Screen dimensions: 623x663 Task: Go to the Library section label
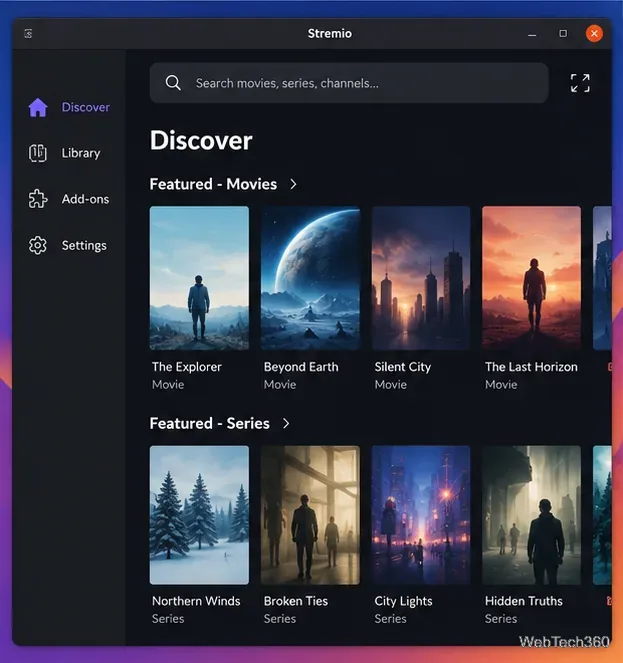(81, 153)
